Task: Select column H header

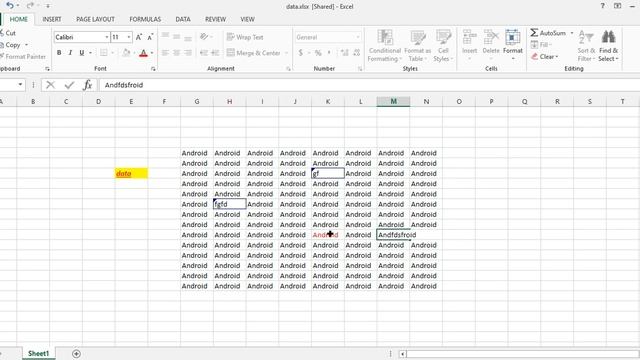Action: 229,101
